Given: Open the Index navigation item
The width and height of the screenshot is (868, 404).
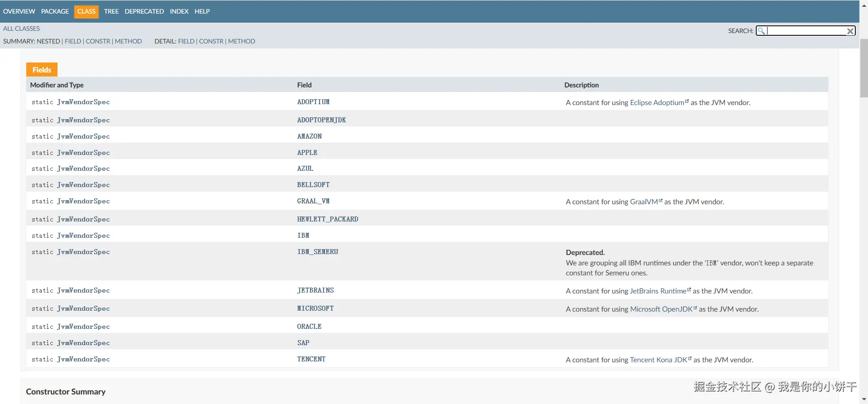Looking at the screenshot, I should click(x=179, y=11).
